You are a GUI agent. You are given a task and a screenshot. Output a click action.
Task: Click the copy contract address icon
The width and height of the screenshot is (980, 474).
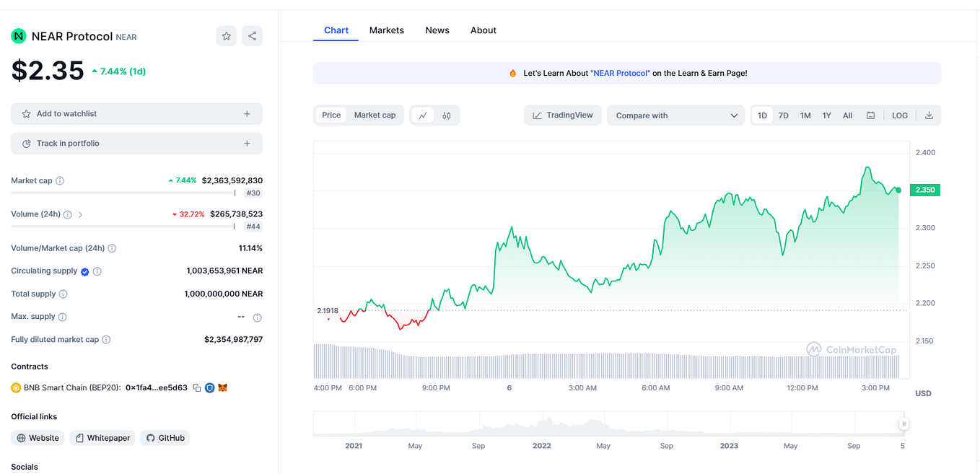[x=198, y=387]
